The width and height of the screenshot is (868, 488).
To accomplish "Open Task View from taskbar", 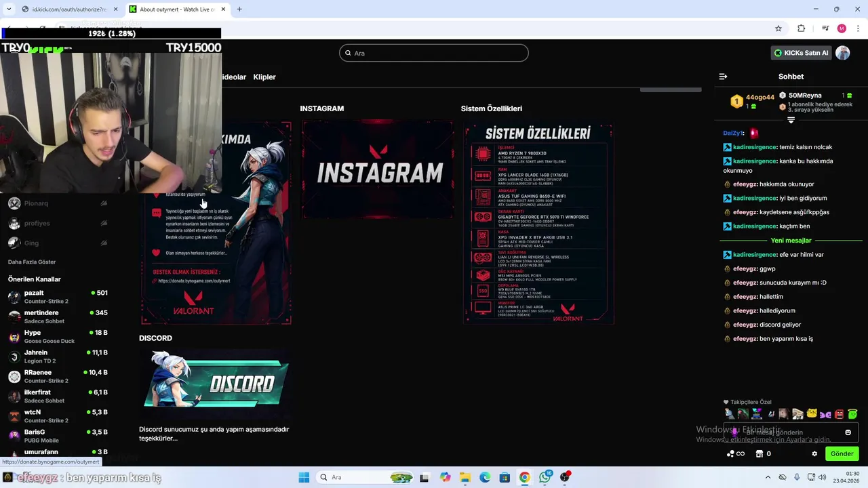I will 425,477.
